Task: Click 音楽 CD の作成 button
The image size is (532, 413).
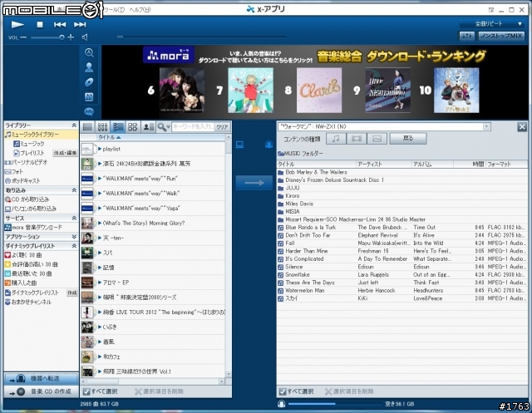Action: click(x=41, y=391)
